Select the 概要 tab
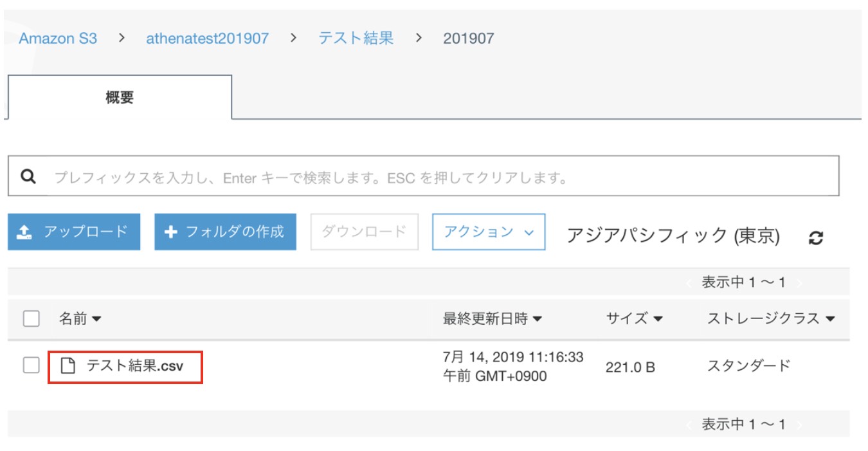Image resolution: width=868 pixels, height=451 pixels. [x=120, y=98]
